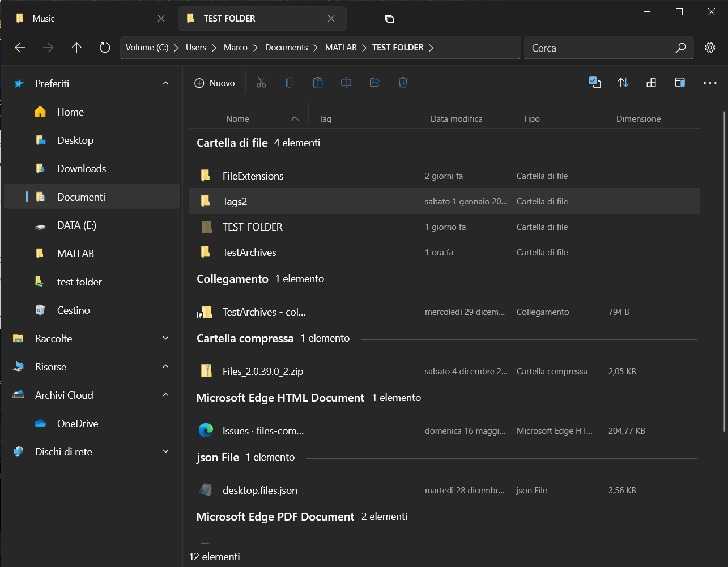Screen dimensions: 728x567
Task: Collapse the Preferiti section chevron
Action: tap(165, 83)
